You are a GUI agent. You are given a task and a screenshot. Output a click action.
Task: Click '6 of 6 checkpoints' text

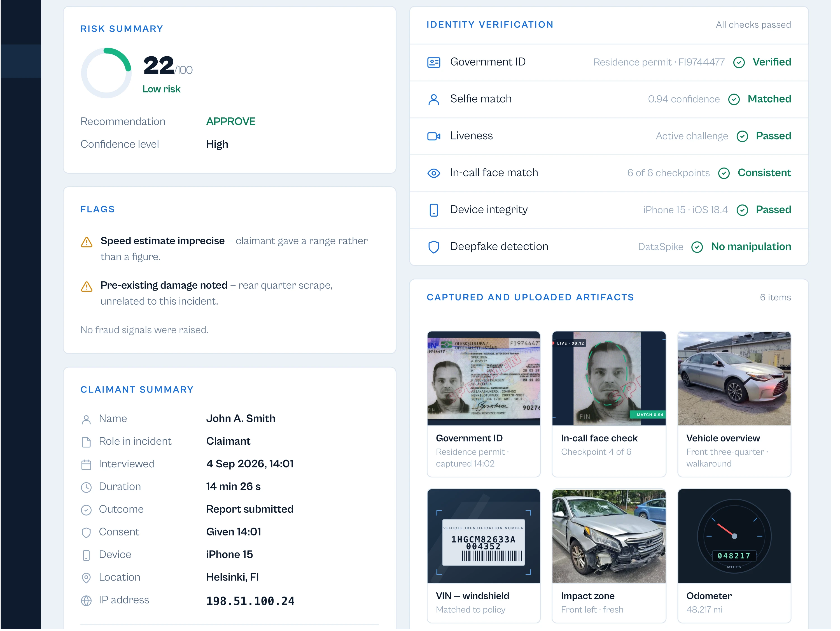[x=668, y=173]
